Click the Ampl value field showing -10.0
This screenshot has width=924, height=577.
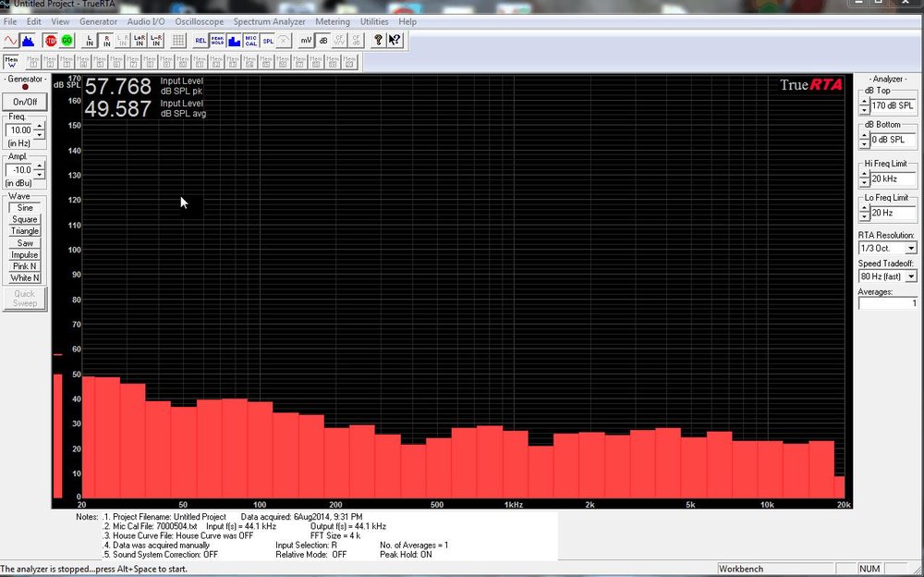click(20, 170)
